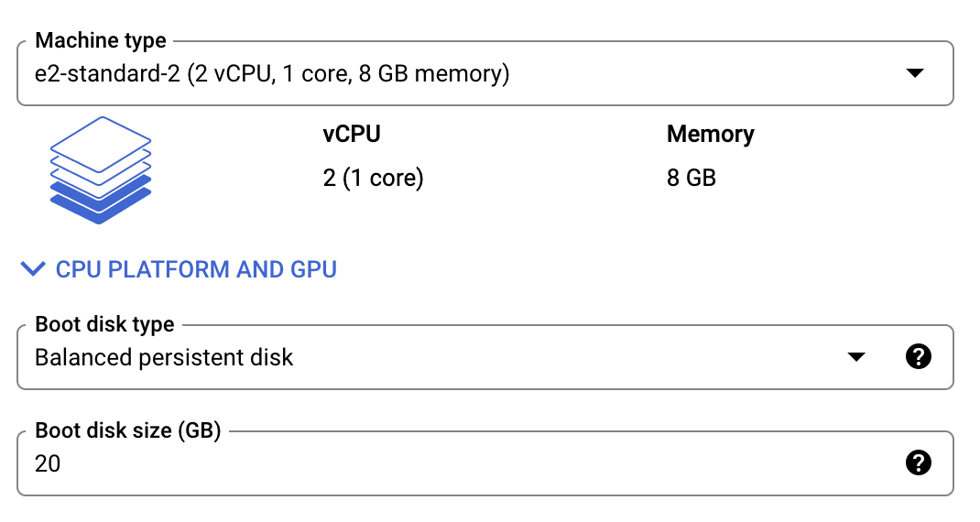
Task: Click the Memory heading
Action: point(711,135)
